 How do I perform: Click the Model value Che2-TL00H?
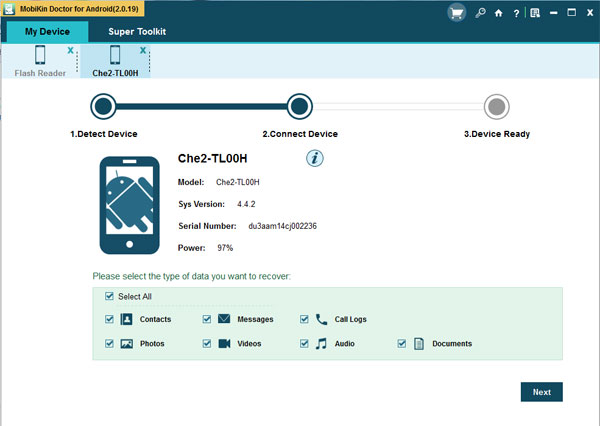coord(238,182)
